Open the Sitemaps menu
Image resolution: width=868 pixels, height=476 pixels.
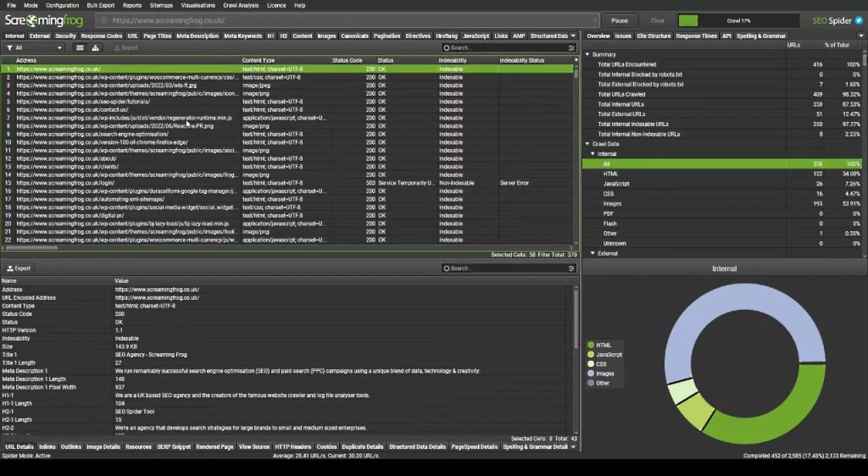[161, 6]
